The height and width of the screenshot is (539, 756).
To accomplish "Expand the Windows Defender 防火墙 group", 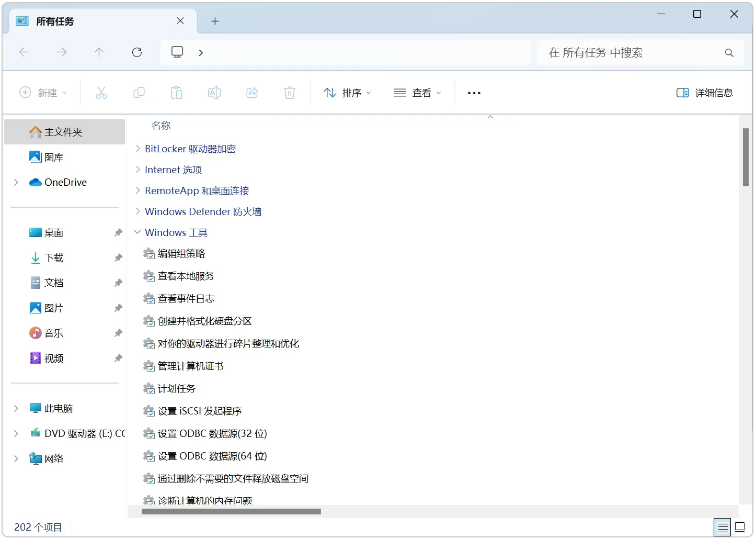I will pos(138,211).
